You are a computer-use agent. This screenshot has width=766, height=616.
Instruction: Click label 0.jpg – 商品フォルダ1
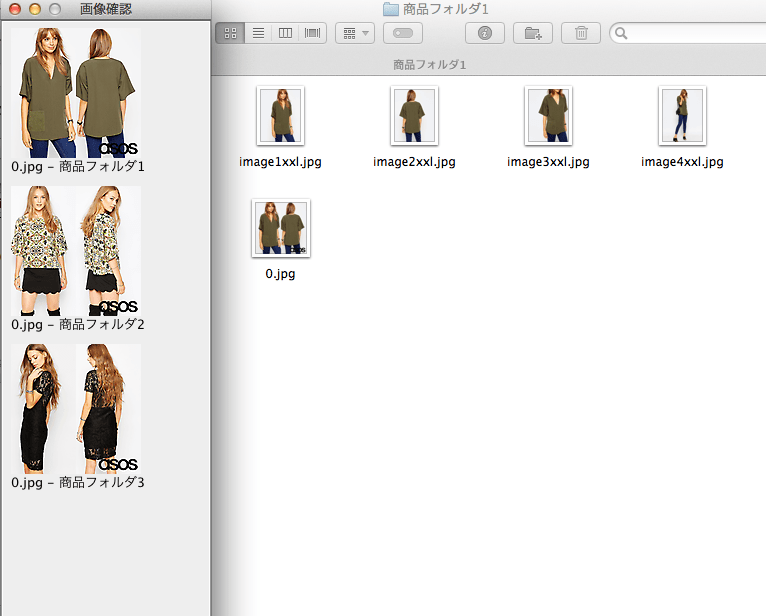pos(78,167)
